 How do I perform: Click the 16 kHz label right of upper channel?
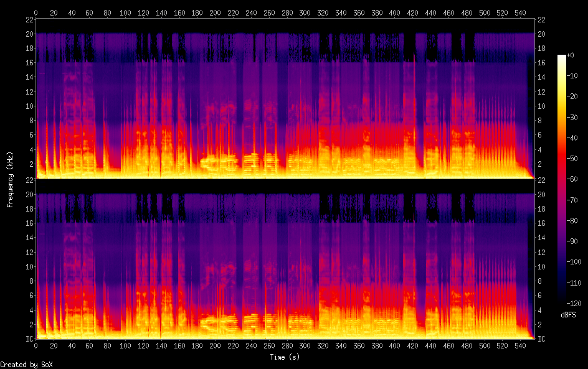[x=541, y=63]
